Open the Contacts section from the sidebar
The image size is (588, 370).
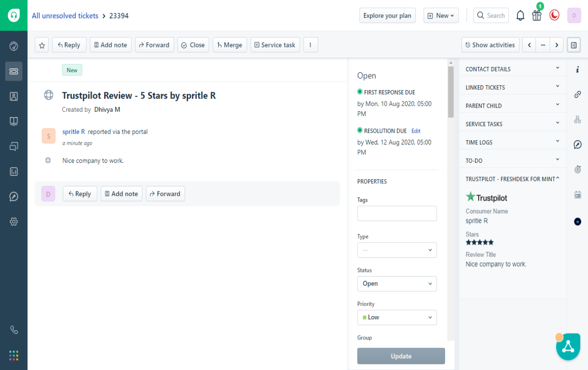click(14, 96)
